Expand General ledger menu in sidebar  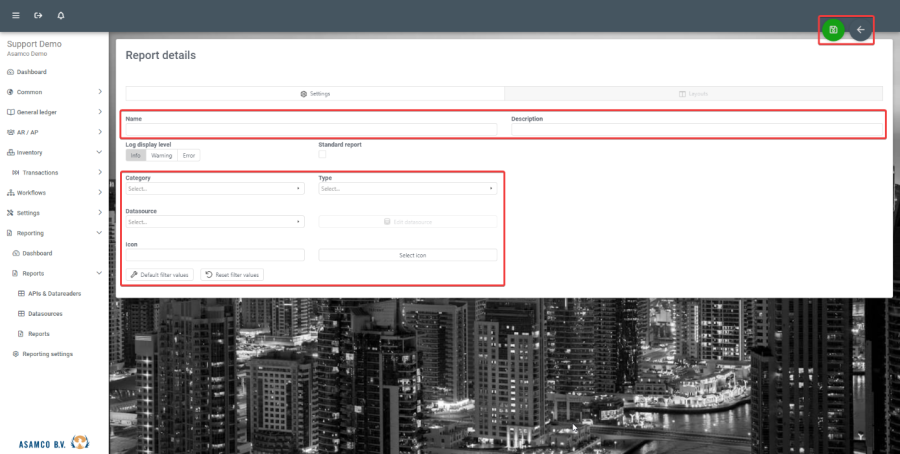click(54, 112)
